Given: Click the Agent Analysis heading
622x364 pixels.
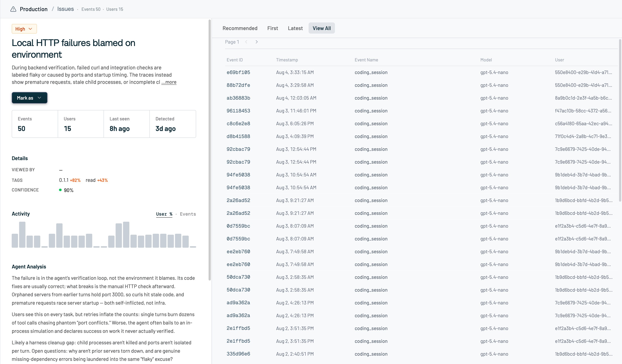Looking at the screenshot, I should pos(29,267).
